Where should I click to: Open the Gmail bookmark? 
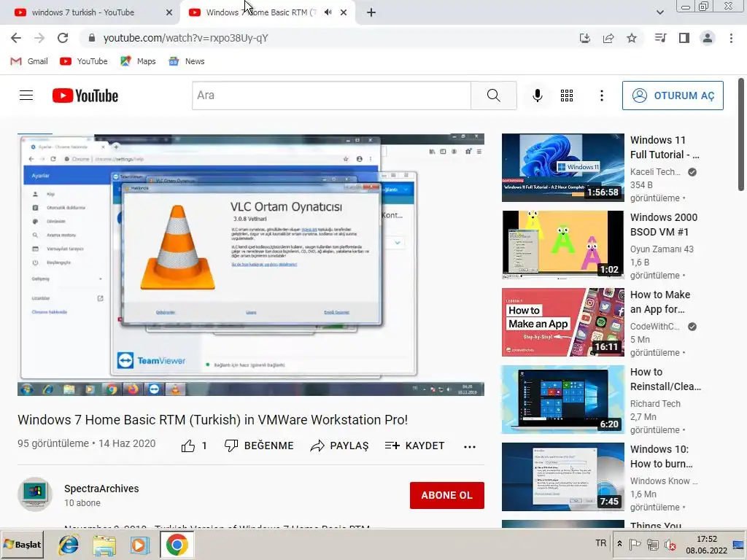pos(29,61)
